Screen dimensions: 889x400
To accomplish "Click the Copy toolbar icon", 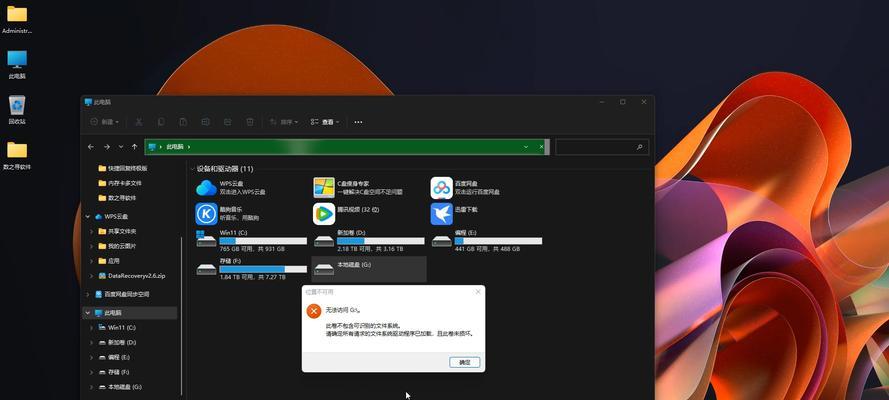I will tap(161, 122).
